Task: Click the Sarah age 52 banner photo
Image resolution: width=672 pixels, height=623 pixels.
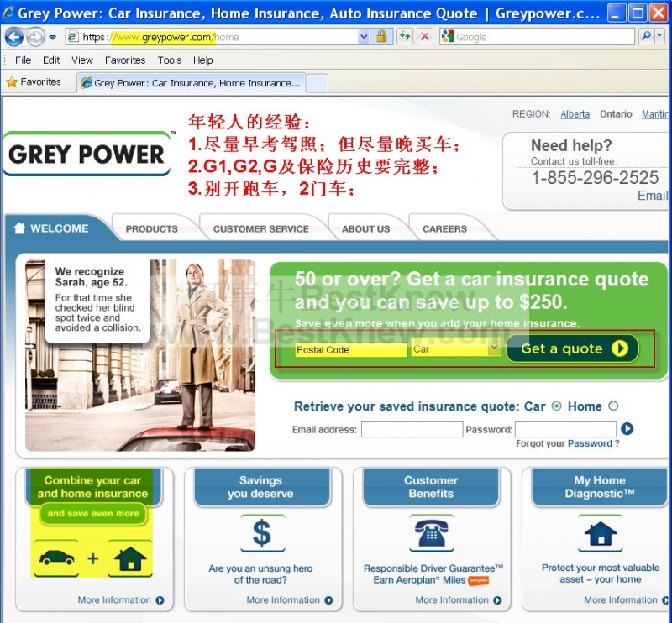Action: 140,355
